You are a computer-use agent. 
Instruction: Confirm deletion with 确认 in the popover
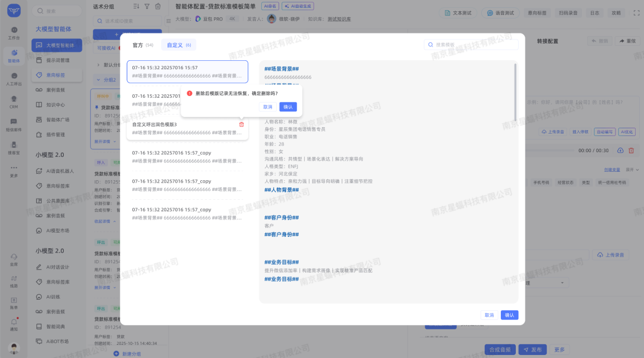click(x=288, y=107)
